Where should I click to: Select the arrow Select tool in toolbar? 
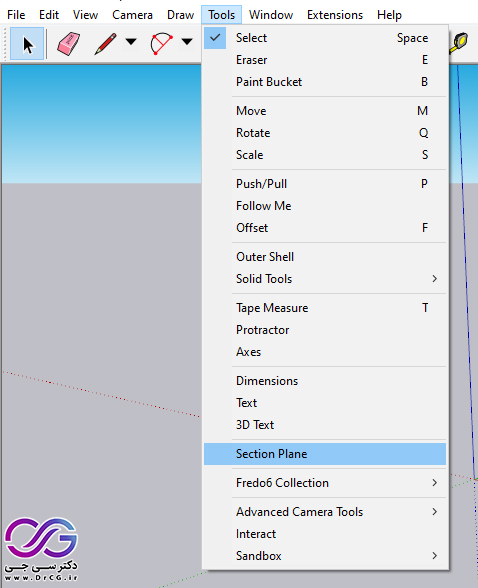tap(27, 44)
